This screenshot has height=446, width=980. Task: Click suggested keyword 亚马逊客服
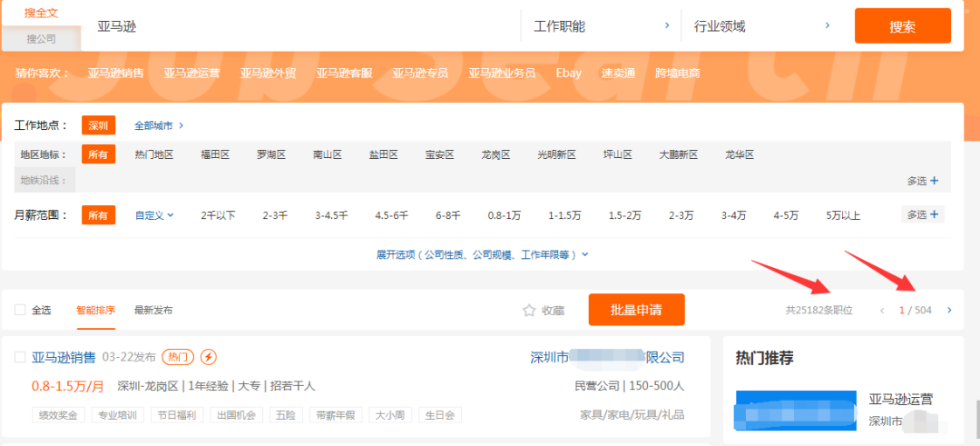tap(345, 74)
